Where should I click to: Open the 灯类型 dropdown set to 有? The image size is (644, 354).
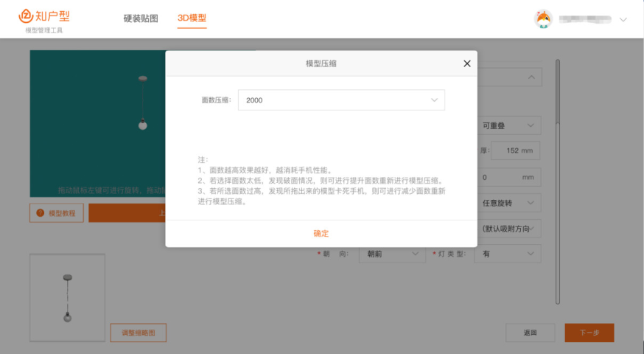[508, 254]
